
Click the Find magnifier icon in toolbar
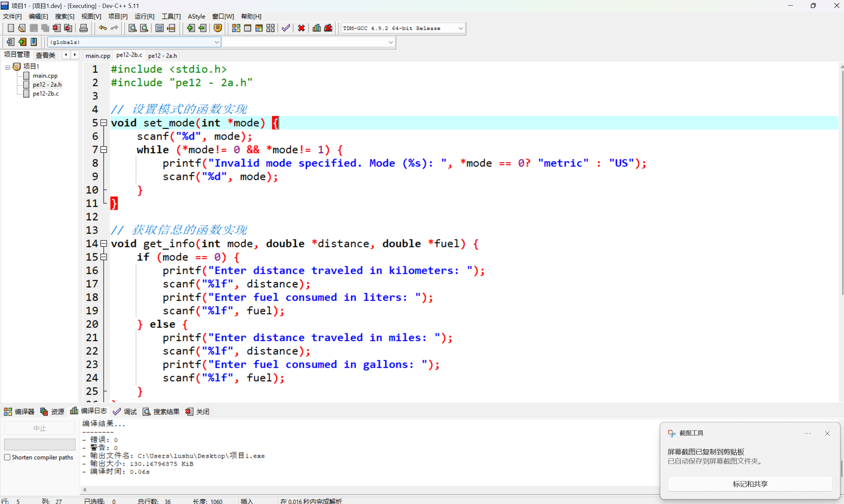pos(133,28)
